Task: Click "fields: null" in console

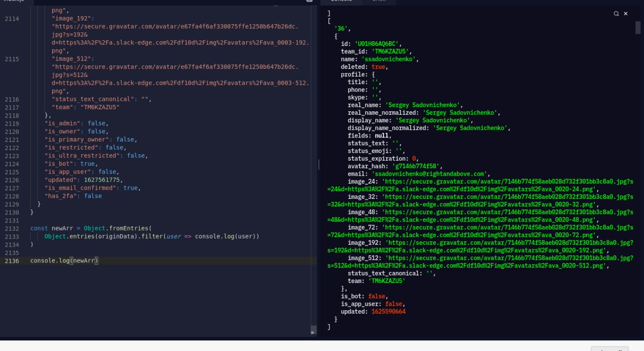Action: [369, 135]
